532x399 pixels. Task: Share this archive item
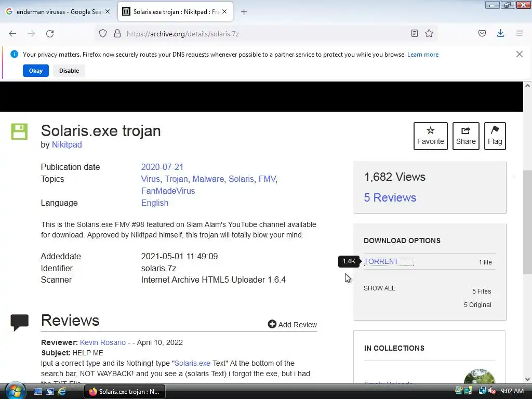[466, 136]
